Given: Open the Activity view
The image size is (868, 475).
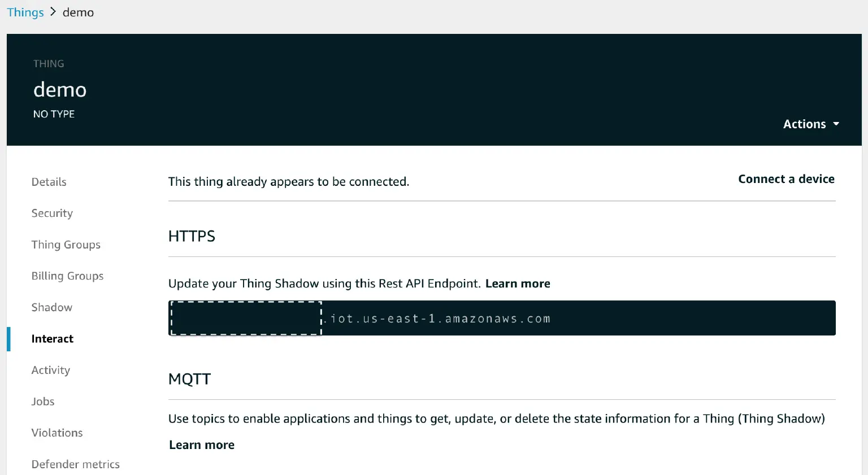Looking at the screenshot, I should 51,370.
